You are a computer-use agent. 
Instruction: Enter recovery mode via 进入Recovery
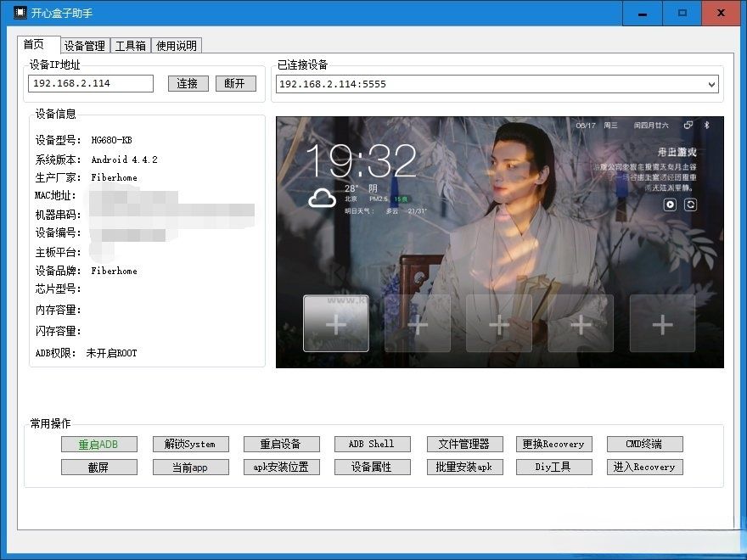644,467
